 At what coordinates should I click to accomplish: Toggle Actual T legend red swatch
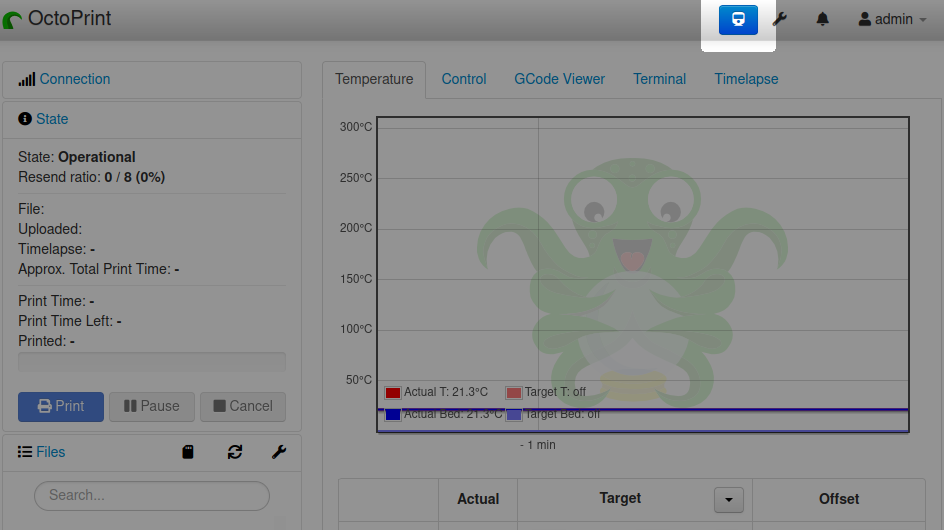pyautogui.click(x=393, y=393)
